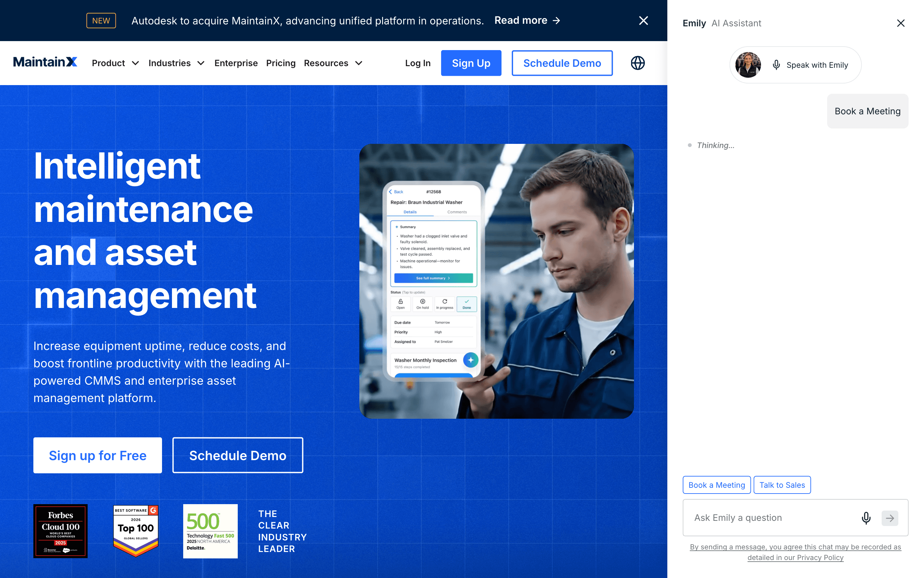Click the Thinking... status text

(715, 145)
